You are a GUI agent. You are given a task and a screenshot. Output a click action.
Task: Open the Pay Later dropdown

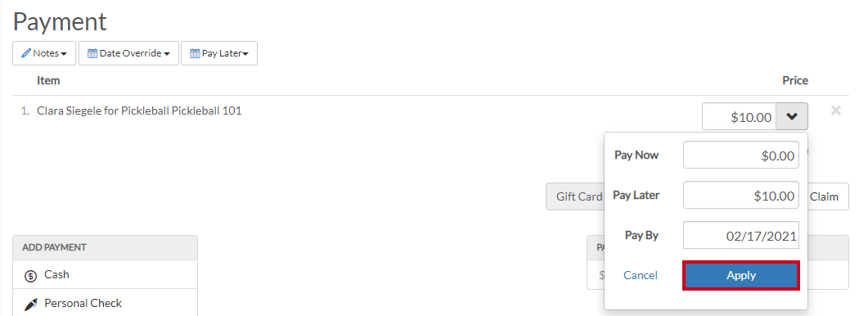point(219,53)
